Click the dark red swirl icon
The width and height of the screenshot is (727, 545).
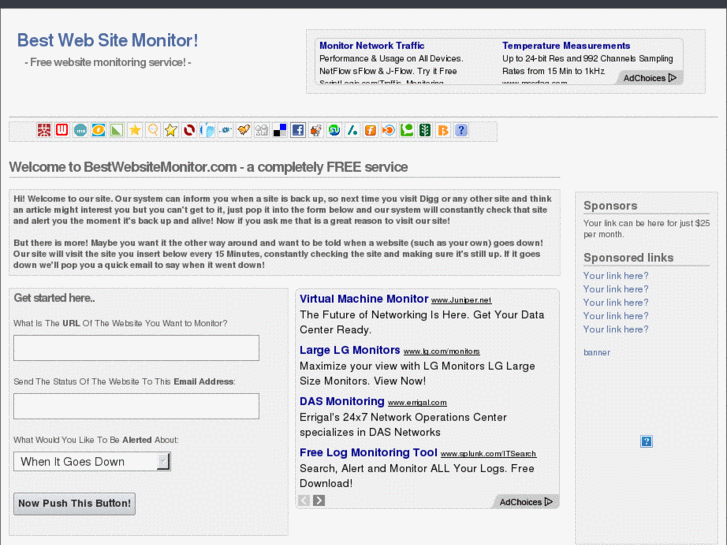click(x=189, y=130)
